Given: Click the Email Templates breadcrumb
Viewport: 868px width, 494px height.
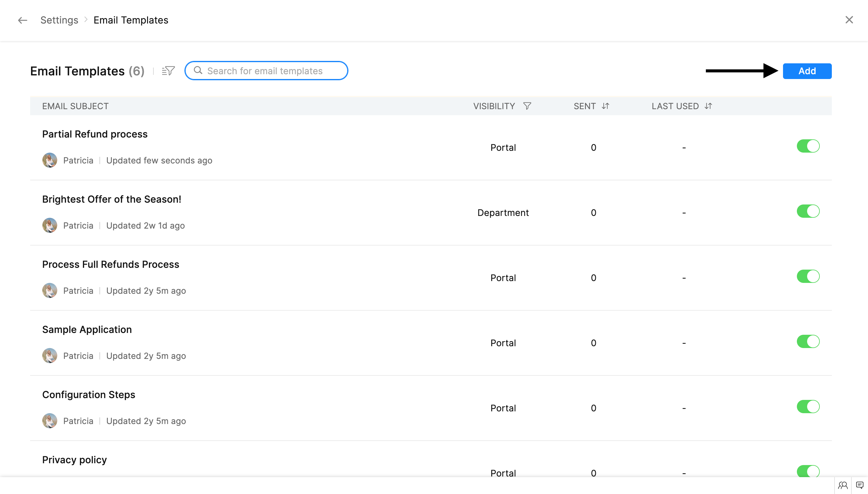Looking at the screenshot, I should click(131, 21).
